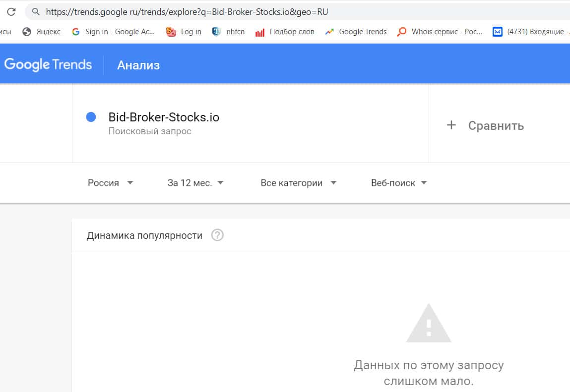The image size is (570, 392).
Task: Expand the Россия region dropdown
Action: 111,183
